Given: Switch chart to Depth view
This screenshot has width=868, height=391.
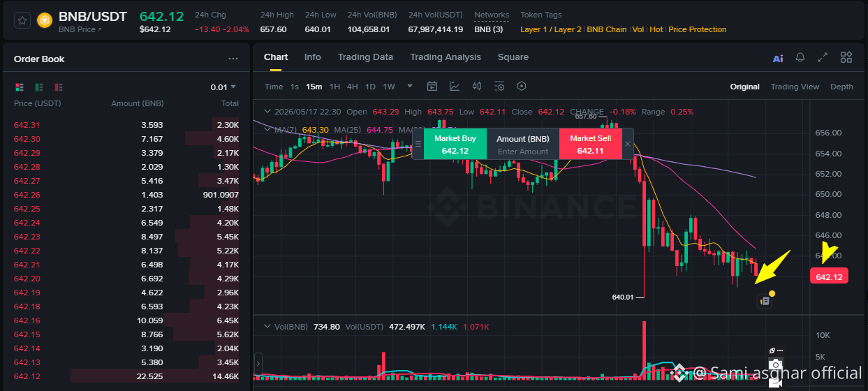Looking at the screenshot, I should (841, 87).
